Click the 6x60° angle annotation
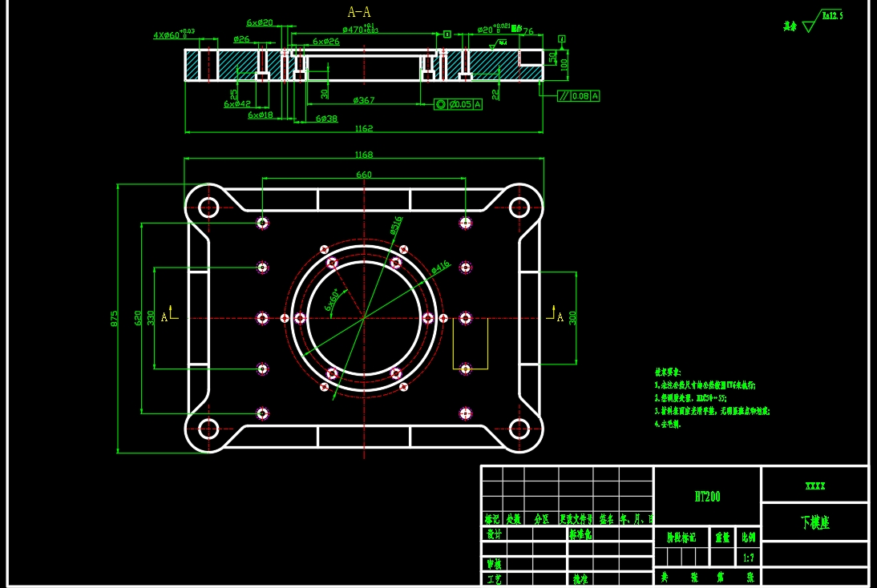 point(331,300)
